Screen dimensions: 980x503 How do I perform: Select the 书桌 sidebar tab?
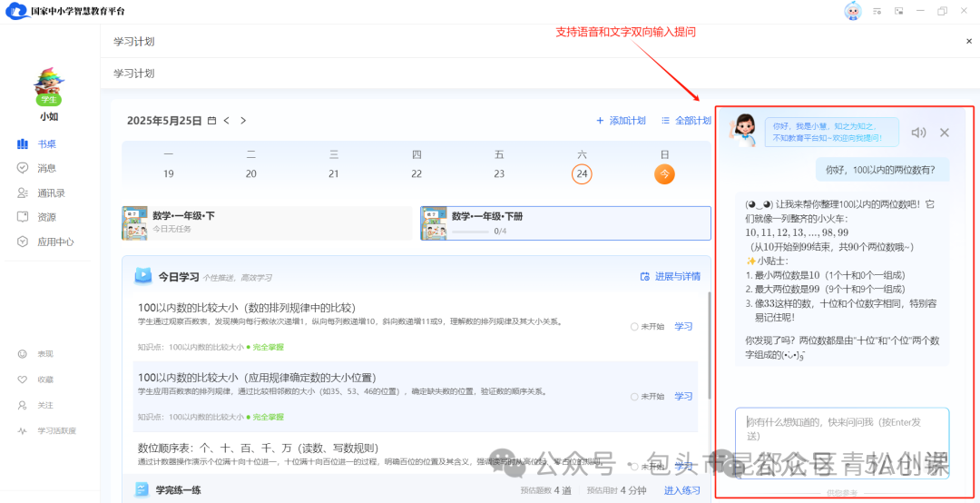pyautogui.click(x=45, y=143)
